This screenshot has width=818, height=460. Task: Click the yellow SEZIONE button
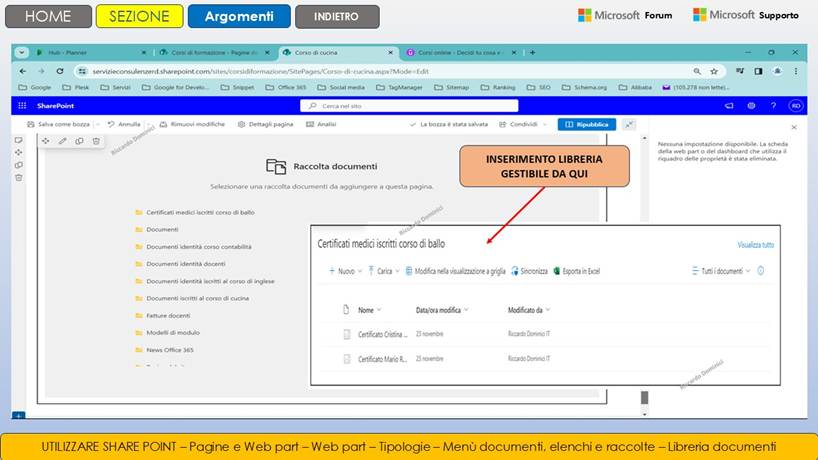tap(139, 16)
